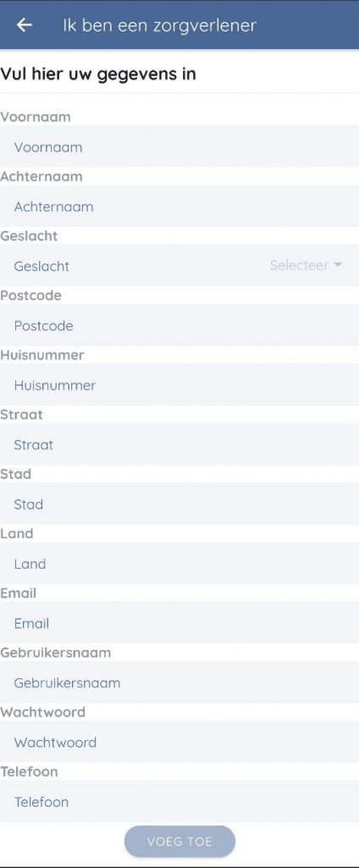Go back using the arrow icon
This screenshot has width=359, height=868.
[24, 25]
